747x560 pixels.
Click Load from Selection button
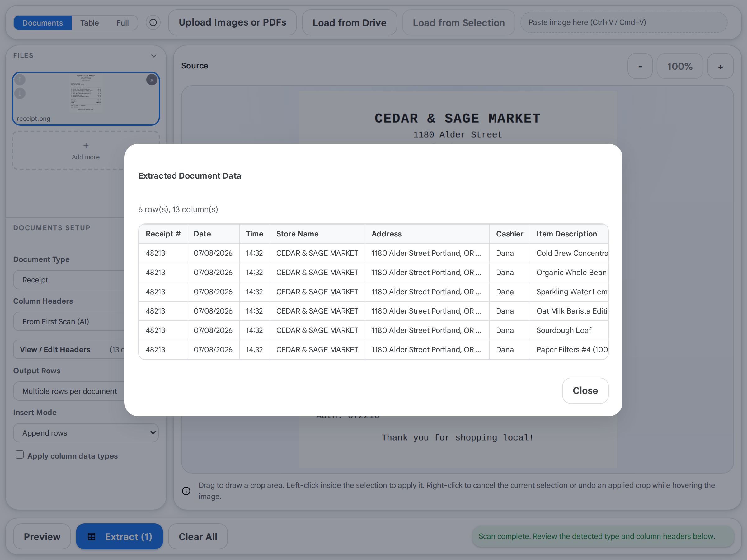click(x=458, y=23)
